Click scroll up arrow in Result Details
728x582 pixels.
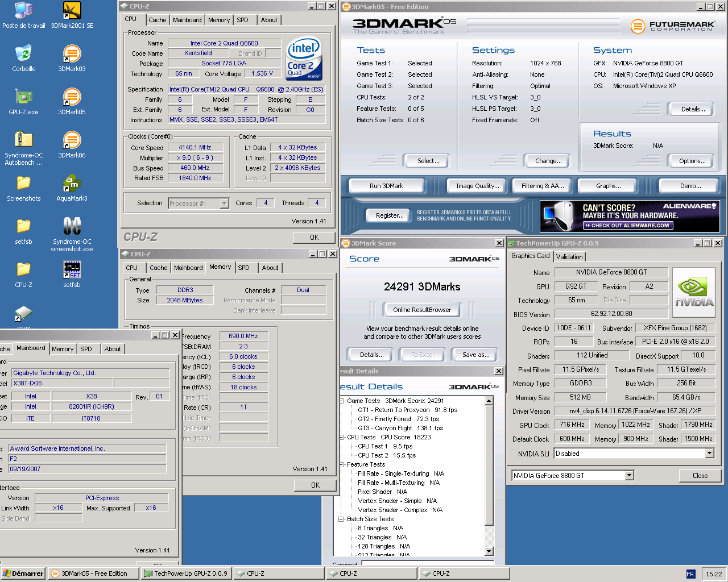tap(489, 401)
